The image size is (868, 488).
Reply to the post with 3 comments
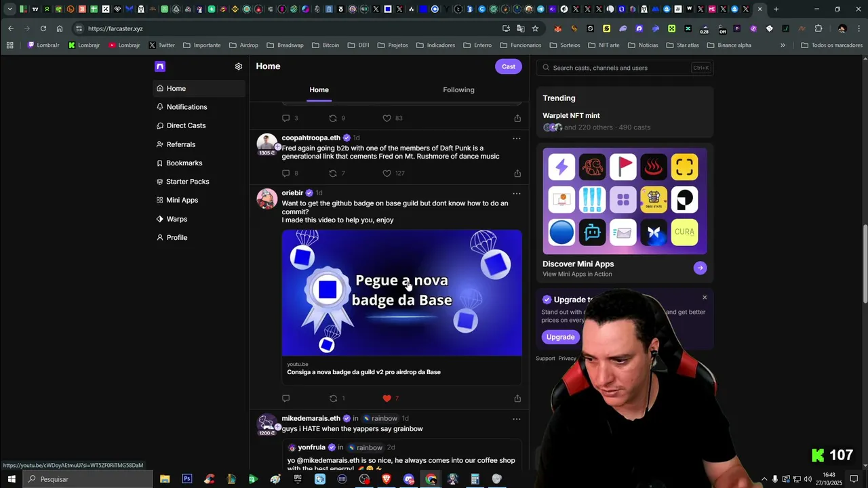pos(285,118)
